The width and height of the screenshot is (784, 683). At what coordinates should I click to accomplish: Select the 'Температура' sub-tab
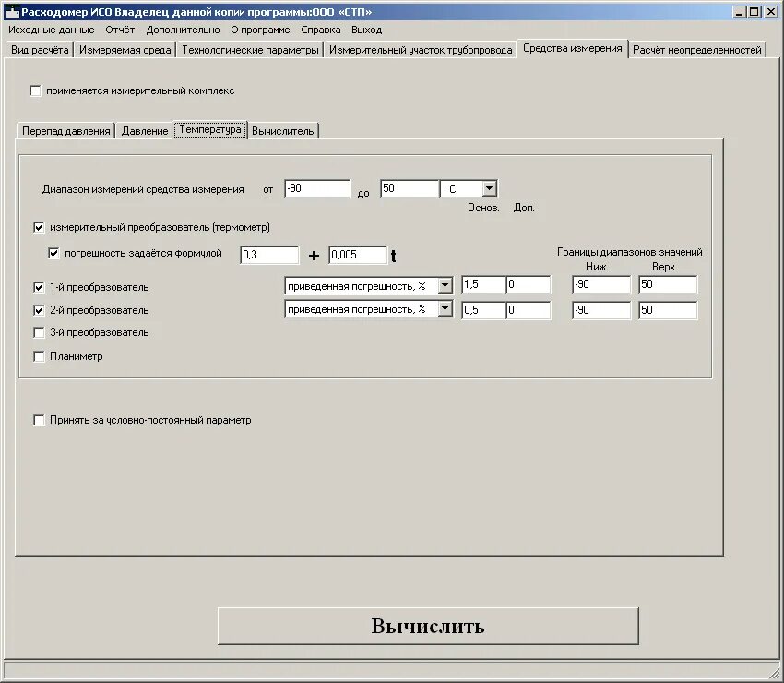pos(210,129)
